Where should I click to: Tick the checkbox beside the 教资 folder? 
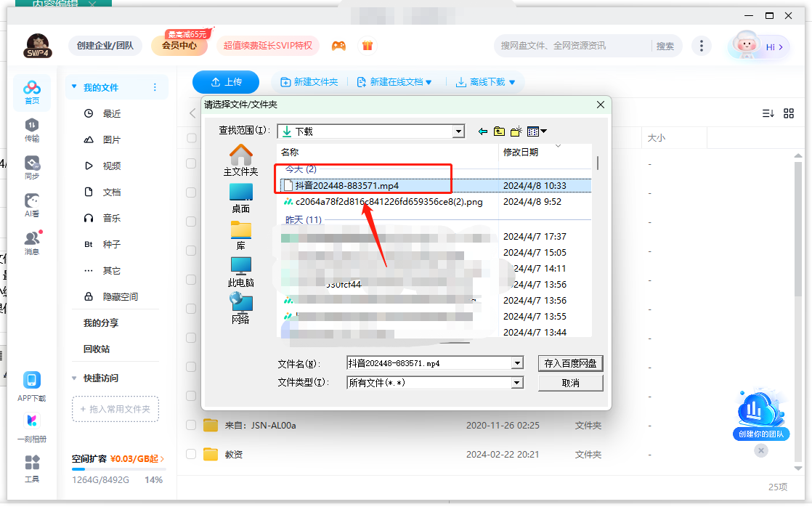pyautogui.click(x=191, y=454)
